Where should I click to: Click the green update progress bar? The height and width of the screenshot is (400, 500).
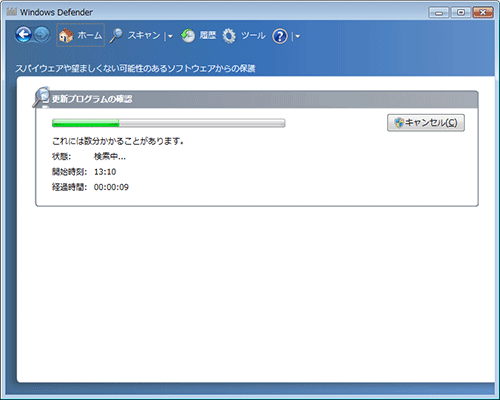click(x=169, y=123)
